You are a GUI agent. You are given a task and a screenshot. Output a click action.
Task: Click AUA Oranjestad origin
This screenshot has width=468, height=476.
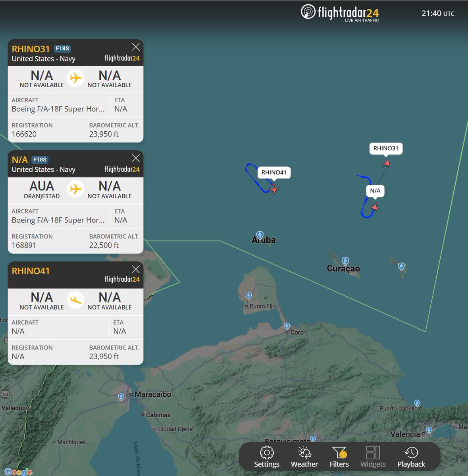pos(42,189)
